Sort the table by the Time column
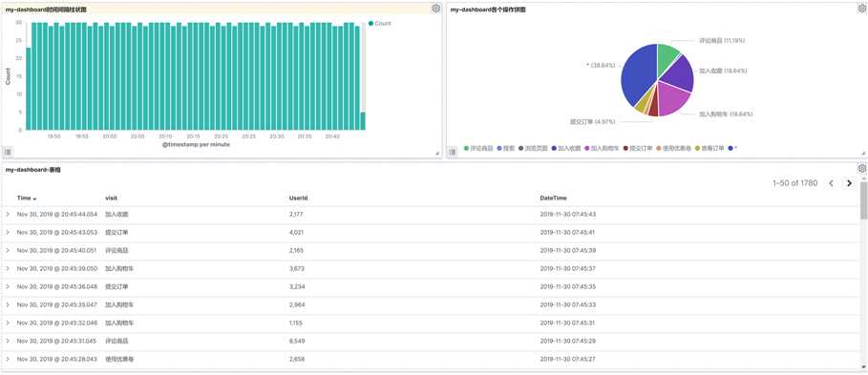Screen dimensions: 868x375 [27, 198]
